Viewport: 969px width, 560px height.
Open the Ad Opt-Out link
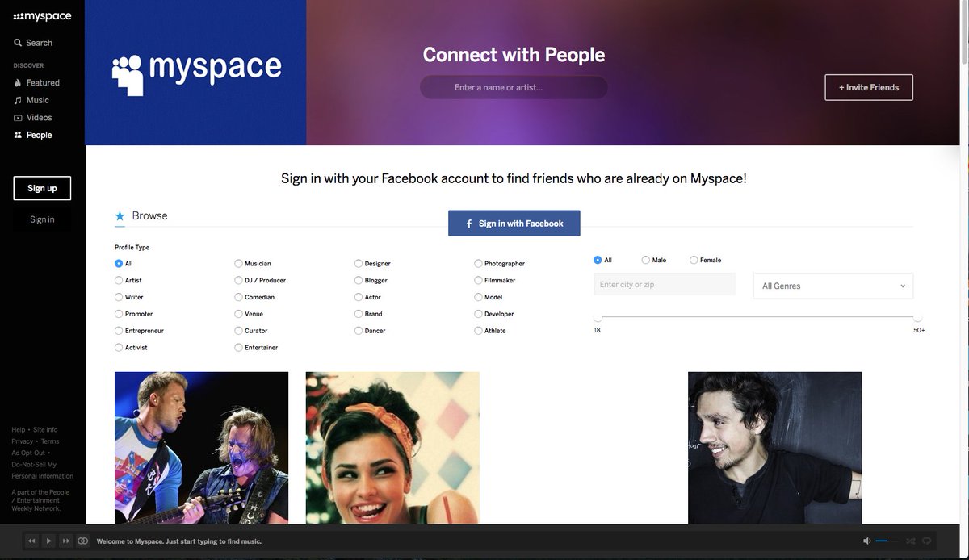(x=28, y=453)
